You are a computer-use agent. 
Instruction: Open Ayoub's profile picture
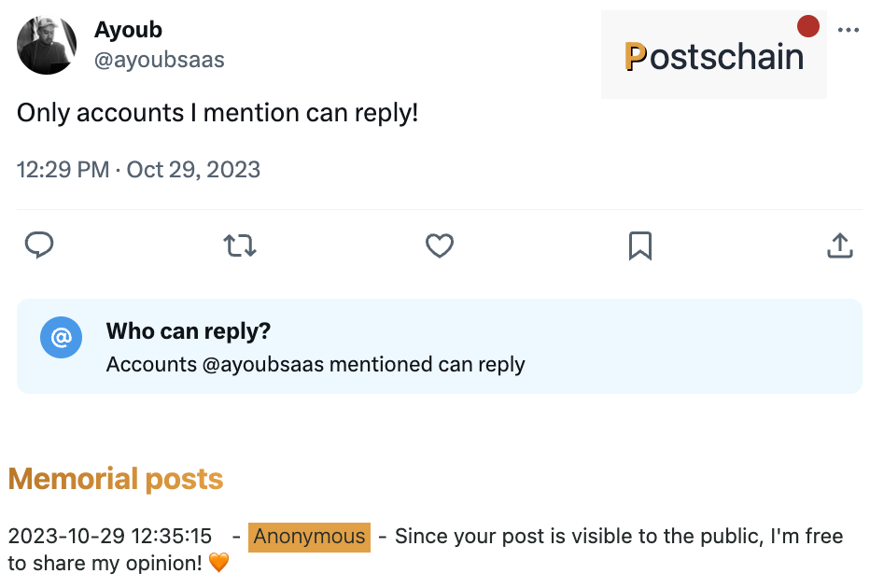[46, 45]
